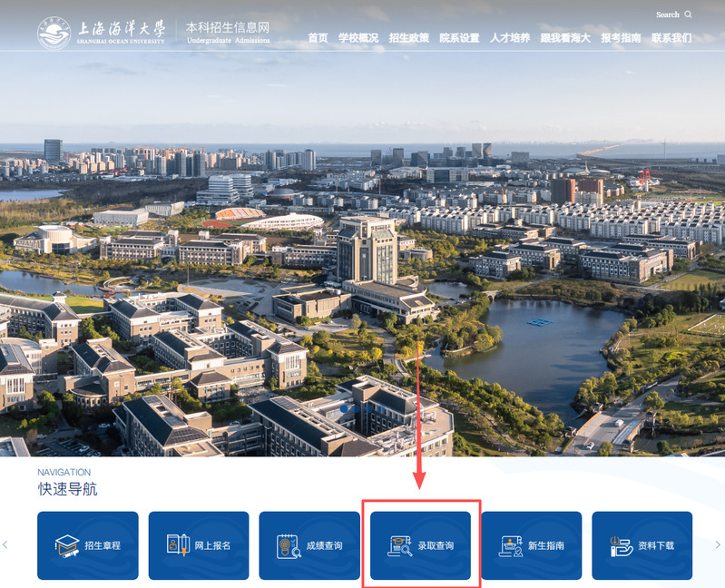Select the 成绩查询 score lookup icon
725x588 pixels.
[289, 545]
